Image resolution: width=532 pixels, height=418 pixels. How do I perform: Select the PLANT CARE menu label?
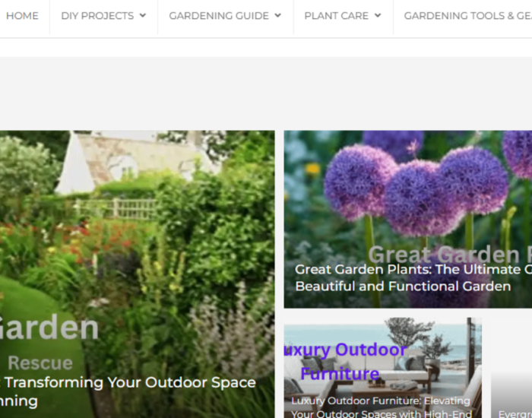coord(336,16)
